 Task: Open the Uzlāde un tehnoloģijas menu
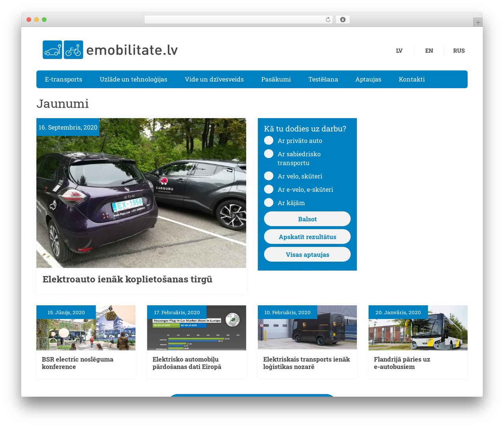point(133,79)
